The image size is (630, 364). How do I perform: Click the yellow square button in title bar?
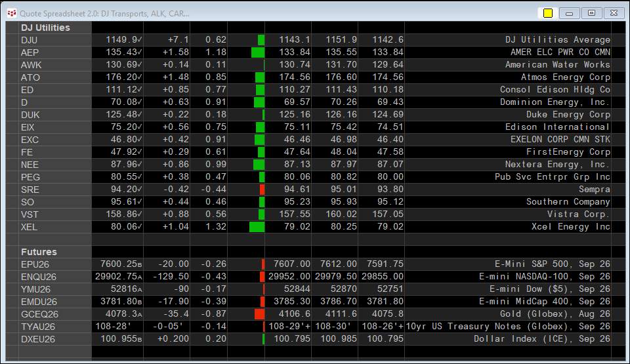(x=547, y=13)
